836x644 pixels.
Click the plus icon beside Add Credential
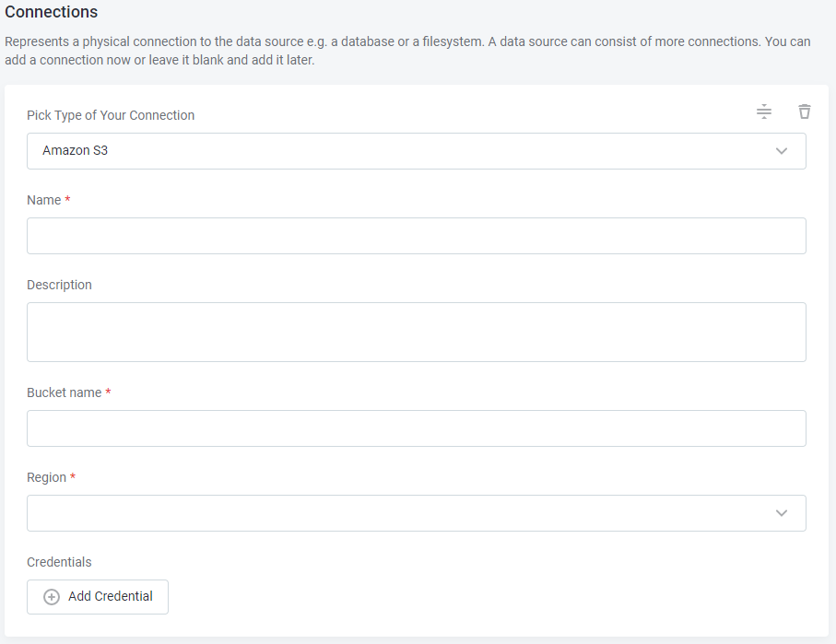pos(52,597)
